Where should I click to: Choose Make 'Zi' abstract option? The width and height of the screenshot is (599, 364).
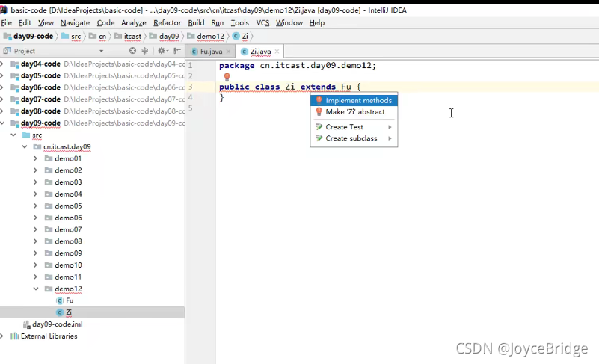[x=354, y=112]
